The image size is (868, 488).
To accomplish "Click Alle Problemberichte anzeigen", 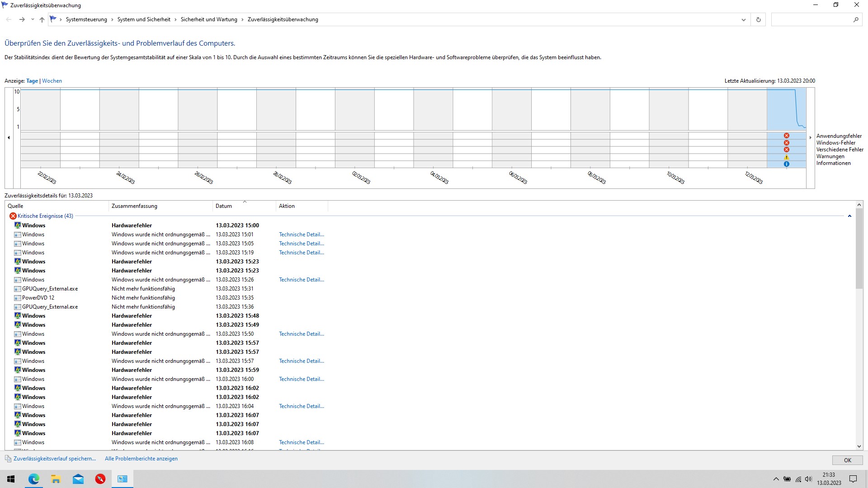I will (x=141, y=459).
